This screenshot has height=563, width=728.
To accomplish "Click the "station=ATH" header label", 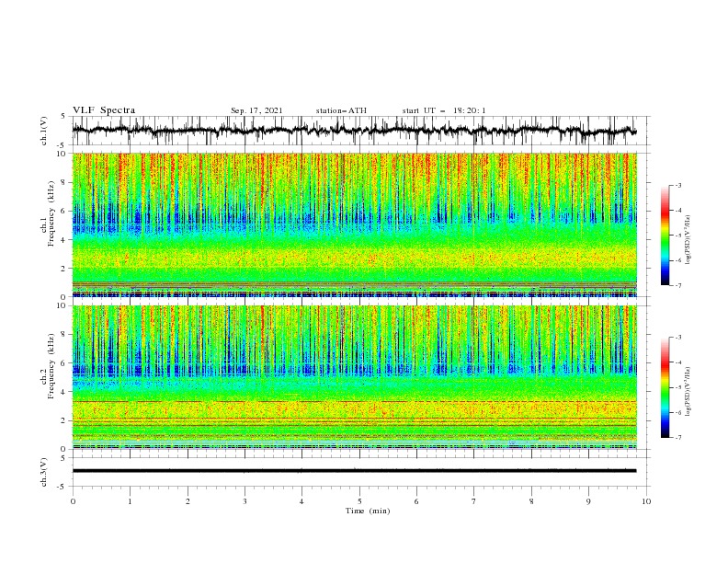I will [x=341, y=110].
